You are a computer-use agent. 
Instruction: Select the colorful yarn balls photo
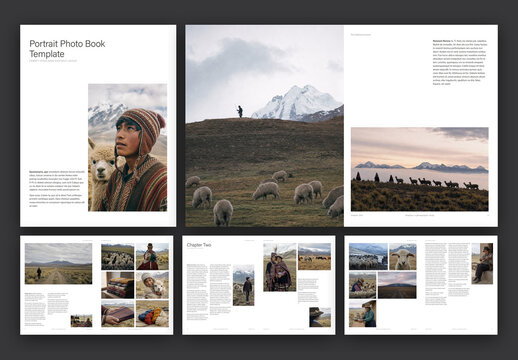pos(152,314)
